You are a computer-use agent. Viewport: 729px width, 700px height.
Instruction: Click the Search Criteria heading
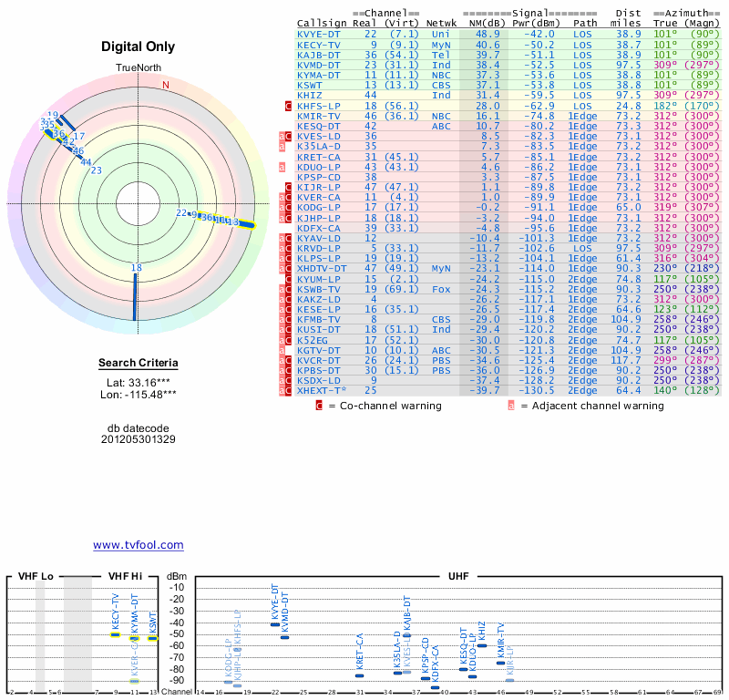139,364
